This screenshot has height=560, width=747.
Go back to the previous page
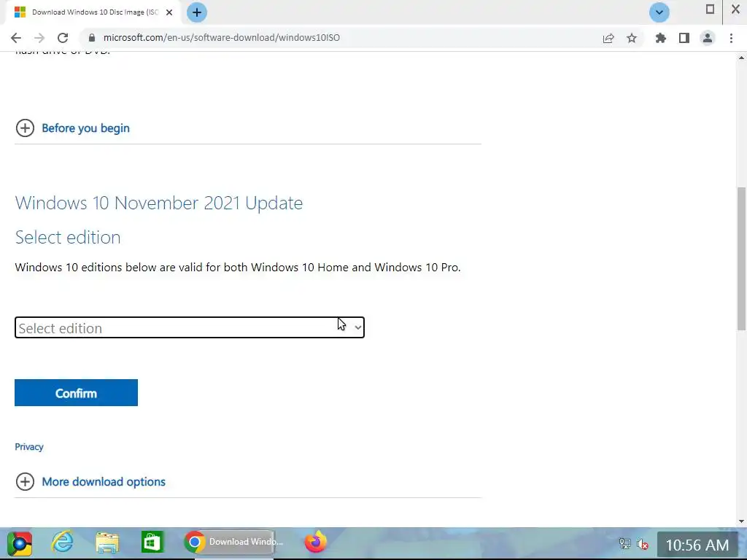coord(16,38)
